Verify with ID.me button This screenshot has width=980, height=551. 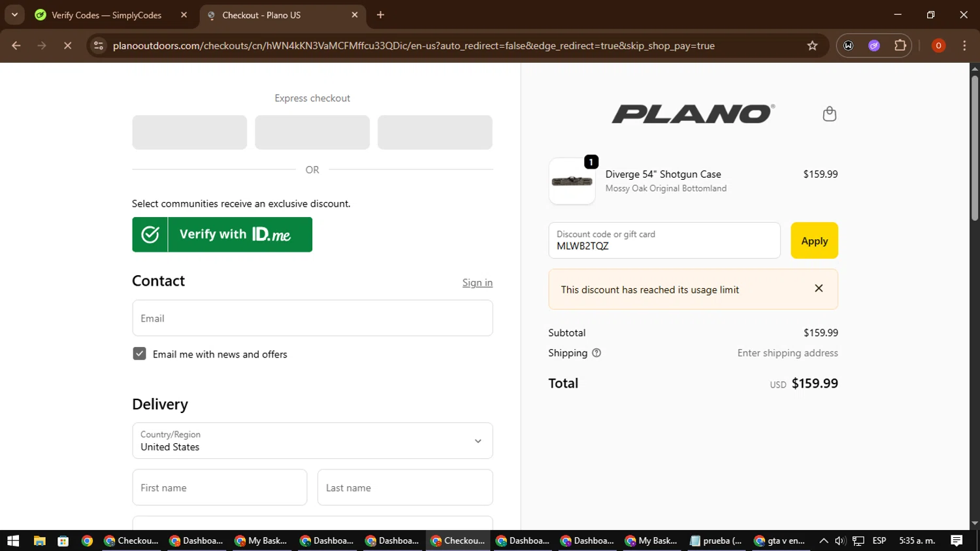[x=222, y=235]
